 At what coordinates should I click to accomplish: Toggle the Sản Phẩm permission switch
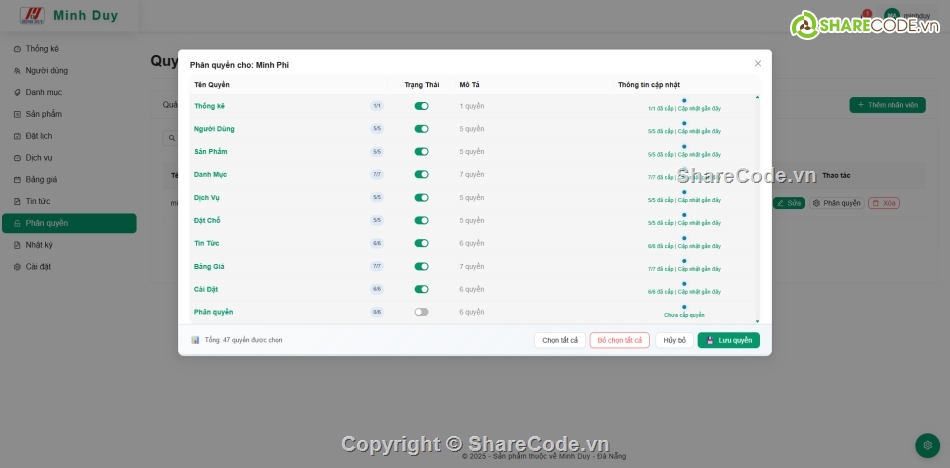(x=421, y=152)
